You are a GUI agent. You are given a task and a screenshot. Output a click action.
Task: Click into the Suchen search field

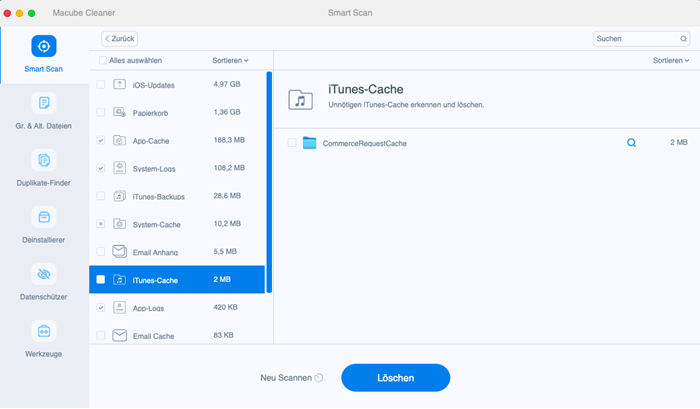[x=641, y=39]
